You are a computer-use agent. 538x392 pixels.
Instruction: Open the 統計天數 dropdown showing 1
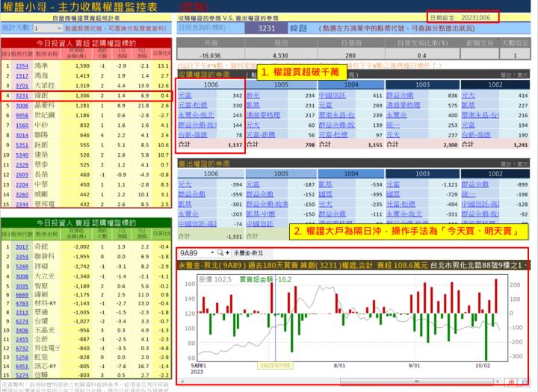(x=48, y=28)
